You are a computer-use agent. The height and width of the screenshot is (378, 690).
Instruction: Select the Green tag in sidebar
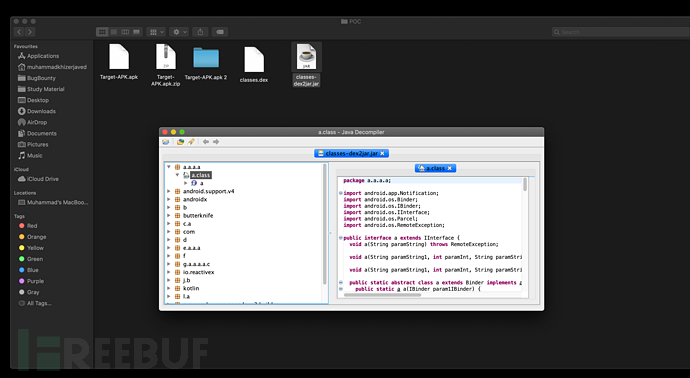point(31,259)
